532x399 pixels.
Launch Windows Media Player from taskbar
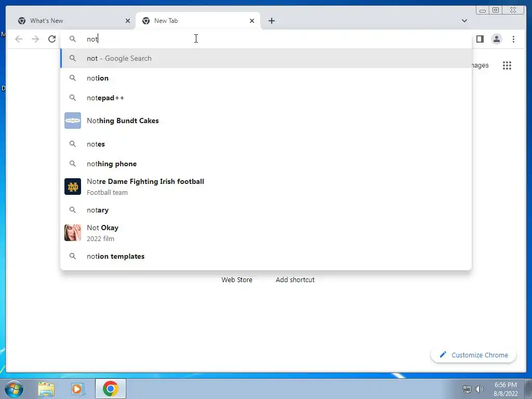[78, 389]
